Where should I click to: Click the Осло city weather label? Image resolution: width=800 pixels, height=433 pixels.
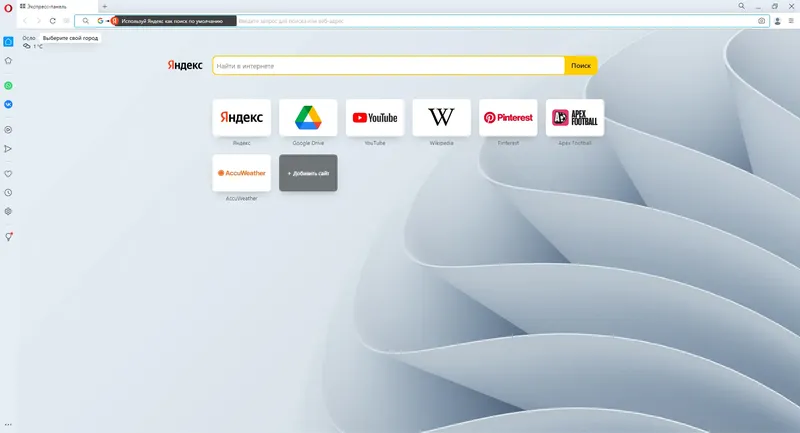(29, 38)
